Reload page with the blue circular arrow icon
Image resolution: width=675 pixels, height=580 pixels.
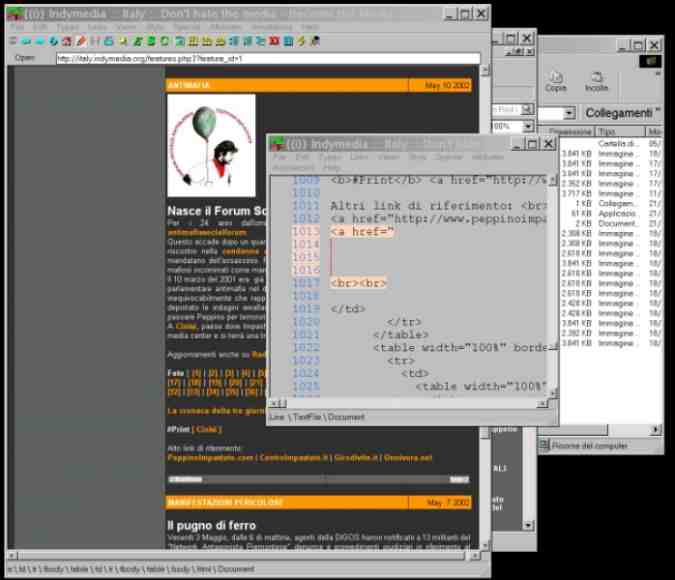53,41
